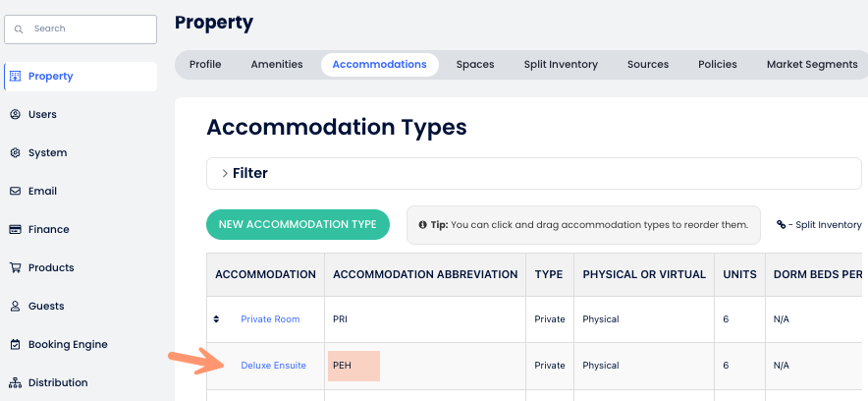
Task: Switch to the Amenities tab
Action: tap(276, 65)
